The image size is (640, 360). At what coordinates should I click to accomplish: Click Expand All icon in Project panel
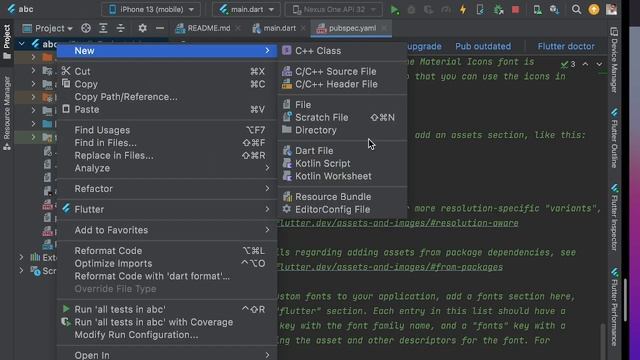tap(103, 28)
